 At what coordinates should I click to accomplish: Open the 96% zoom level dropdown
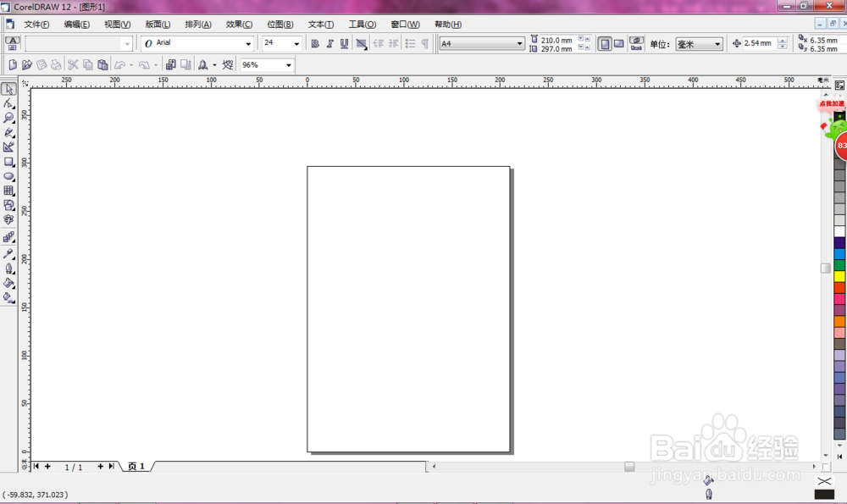[289, 65]
